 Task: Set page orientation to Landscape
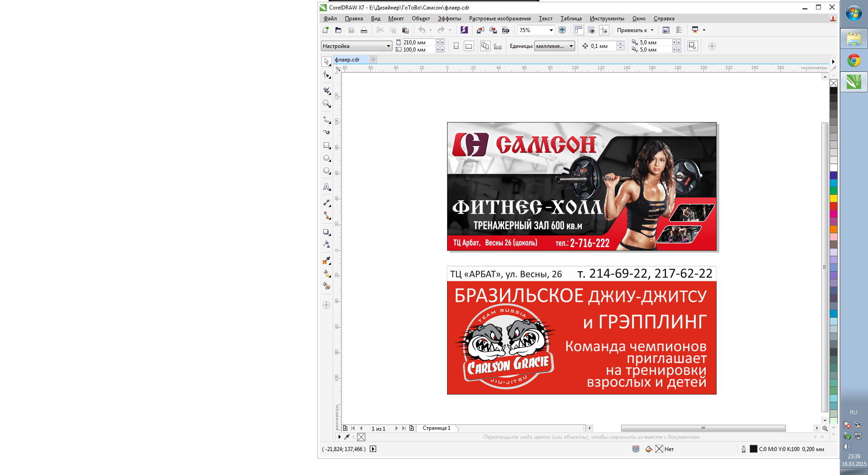[469, 46]
